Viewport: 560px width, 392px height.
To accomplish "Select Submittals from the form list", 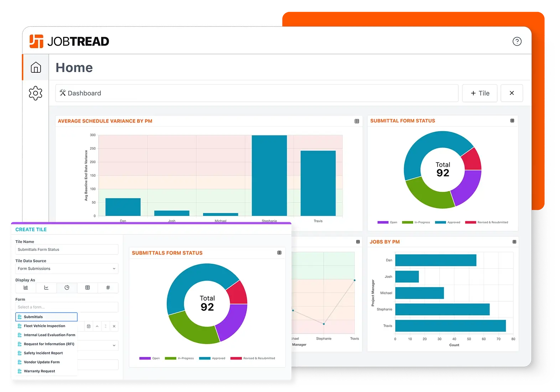I will (46, 317).
